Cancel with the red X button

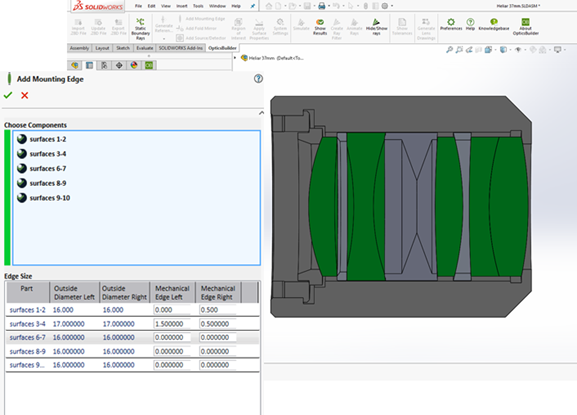(x=25, y=95)
